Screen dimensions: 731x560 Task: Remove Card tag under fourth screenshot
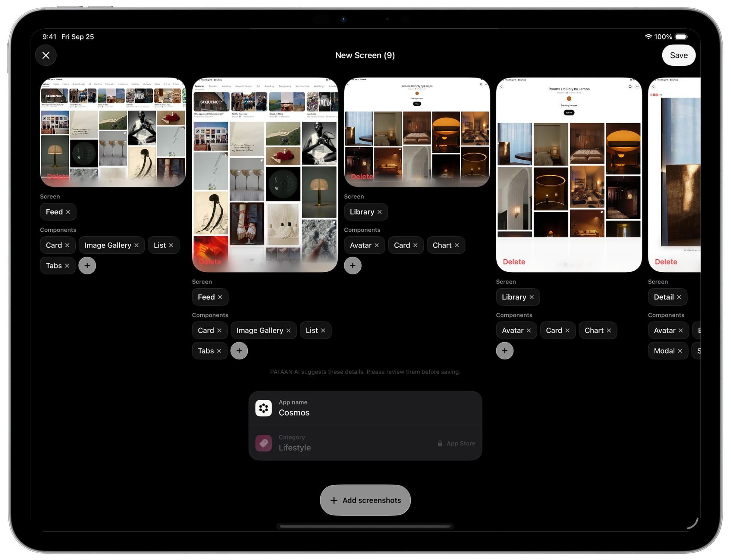tap(567, 330)
